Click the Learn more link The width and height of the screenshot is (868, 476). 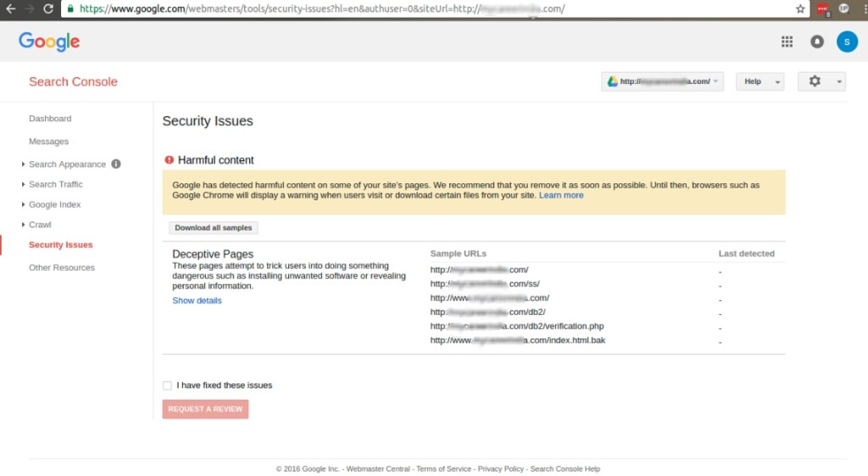click(561, 195)
